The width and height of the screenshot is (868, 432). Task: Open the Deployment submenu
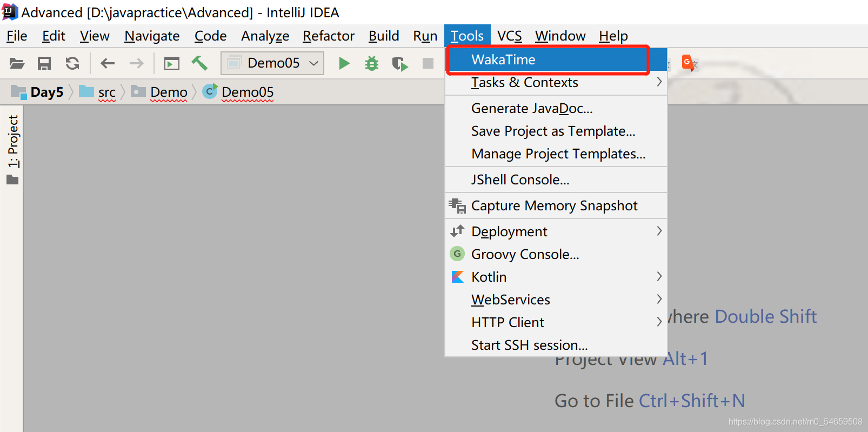pos(556,231)
